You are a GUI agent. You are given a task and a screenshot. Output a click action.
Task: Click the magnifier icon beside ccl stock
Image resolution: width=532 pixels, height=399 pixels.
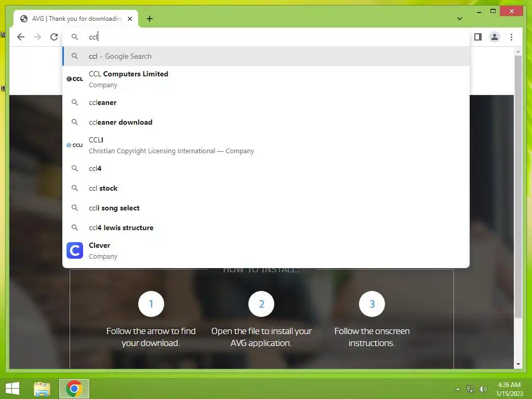click(x=75, y=188)
